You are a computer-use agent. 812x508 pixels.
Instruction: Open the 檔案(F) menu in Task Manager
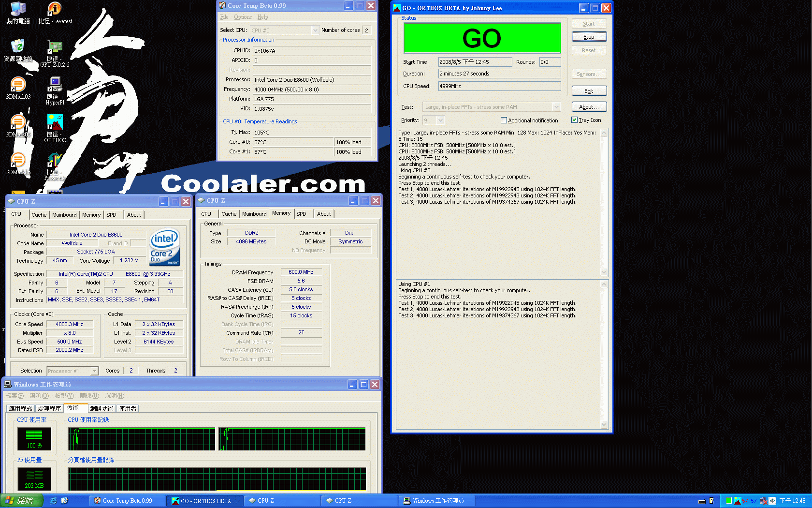click(14, 396)
